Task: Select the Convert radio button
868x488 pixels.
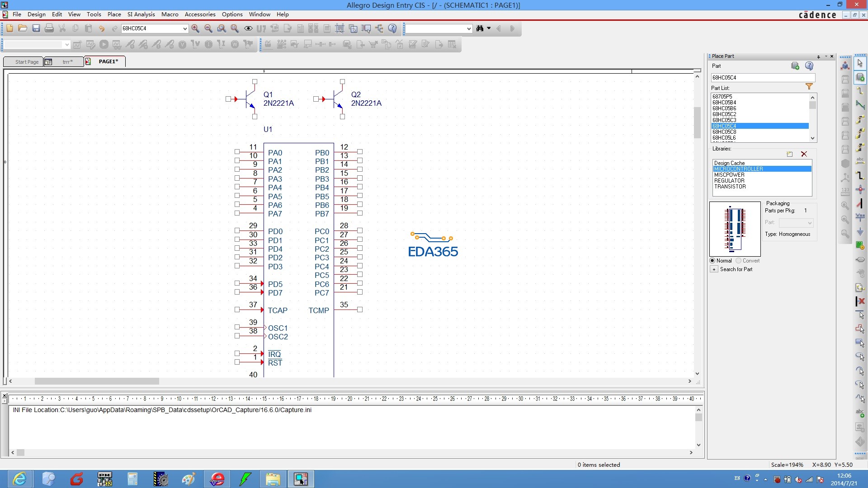Action: (739, 261)
